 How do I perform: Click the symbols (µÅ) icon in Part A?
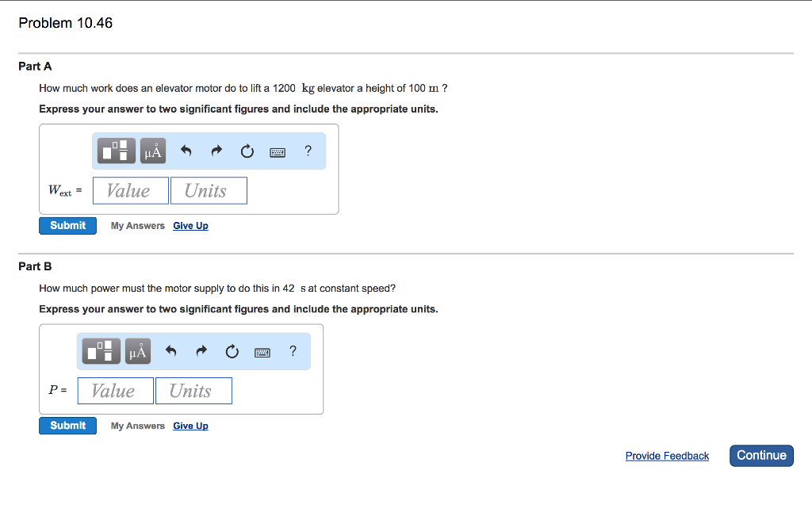153,151
